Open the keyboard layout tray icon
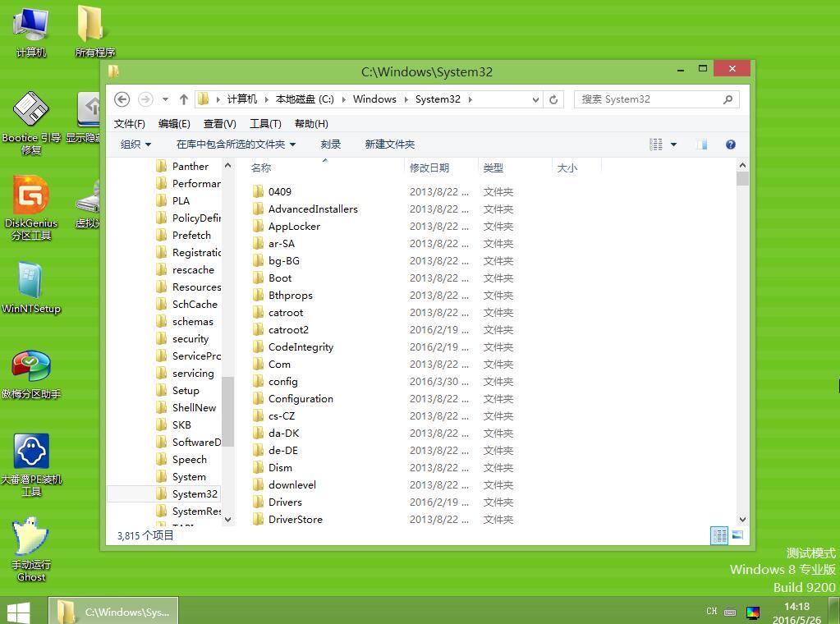This screenshot has height=624, width=840. 730,612
